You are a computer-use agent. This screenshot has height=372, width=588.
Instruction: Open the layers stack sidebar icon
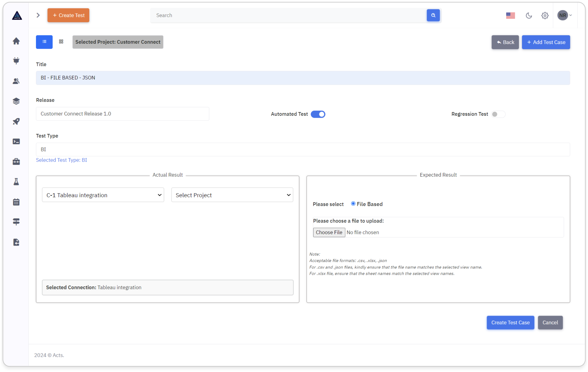point(16,101)
